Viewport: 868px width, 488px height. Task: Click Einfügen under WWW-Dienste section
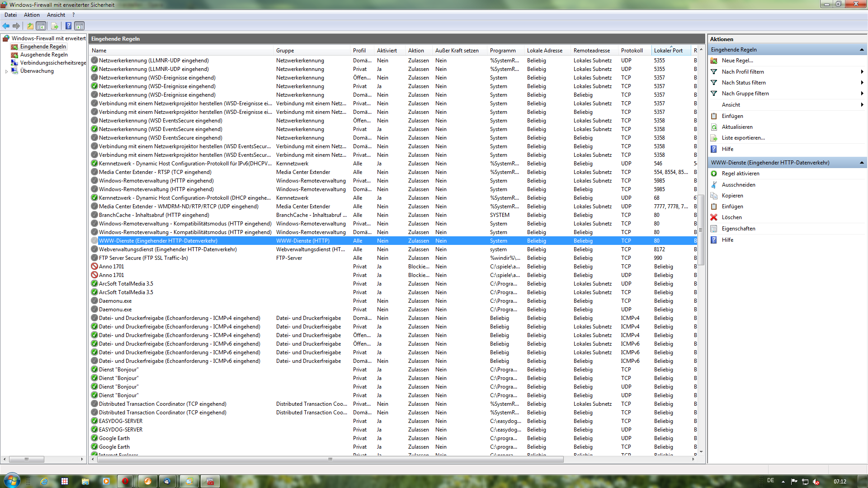732,206
